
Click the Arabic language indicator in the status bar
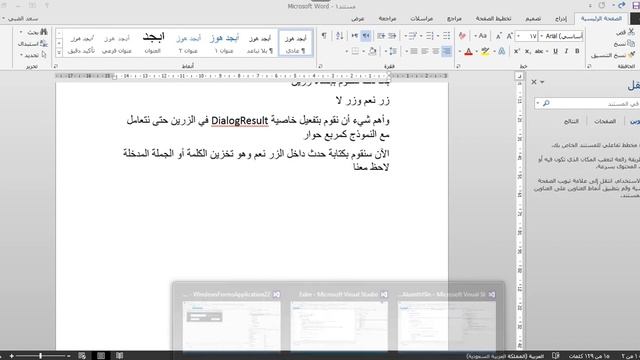click(x=505, y=356)
